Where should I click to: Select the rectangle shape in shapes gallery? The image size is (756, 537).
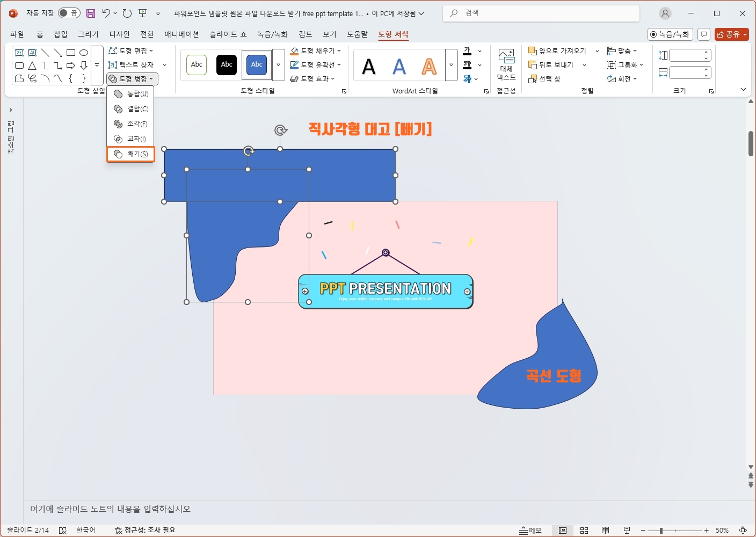click(x=71, y=53)
